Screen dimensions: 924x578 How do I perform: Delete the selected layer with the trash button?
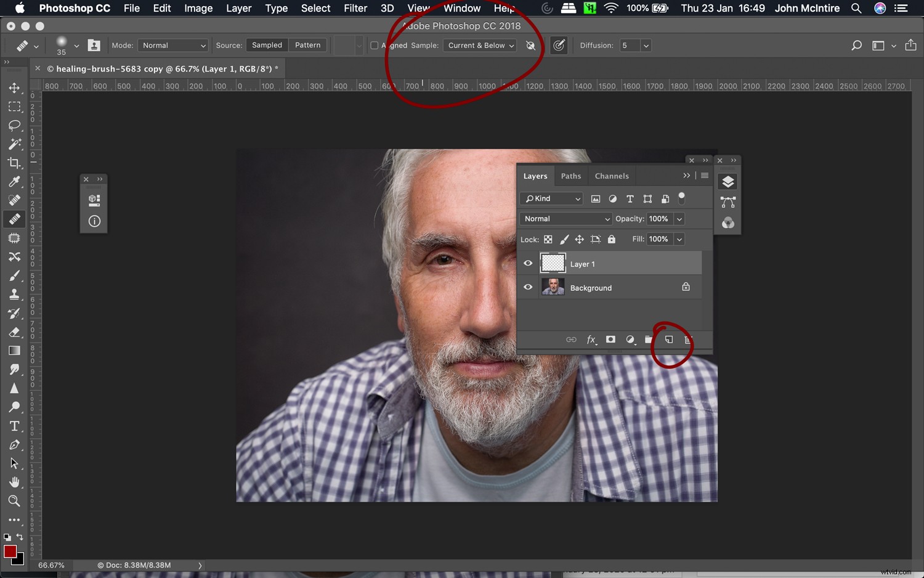point(687,340)
